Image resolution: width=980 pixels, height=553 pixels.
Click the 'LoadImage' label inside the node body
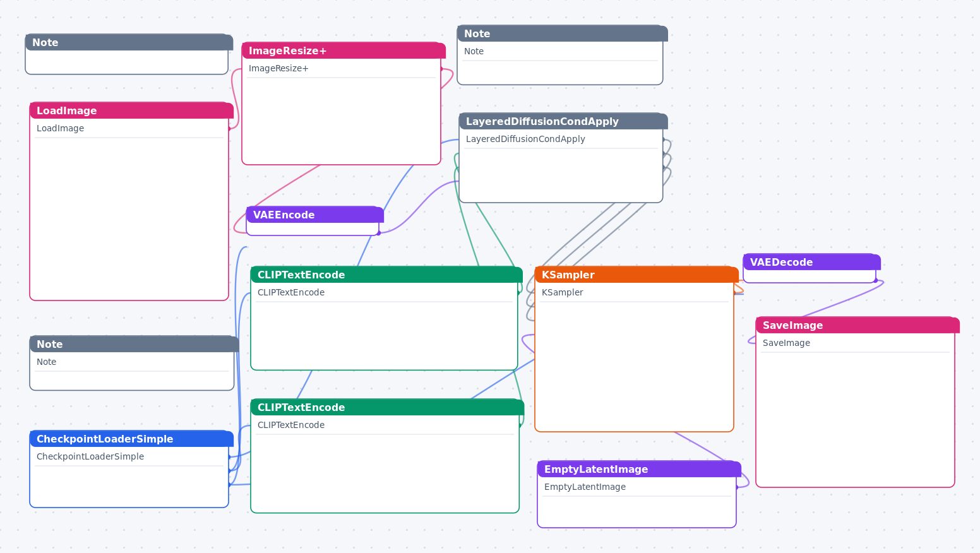pos(60,128)
